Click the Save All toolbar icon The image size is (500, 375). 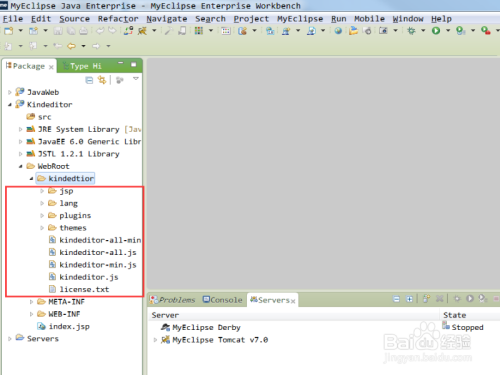[x=71, y=31]
